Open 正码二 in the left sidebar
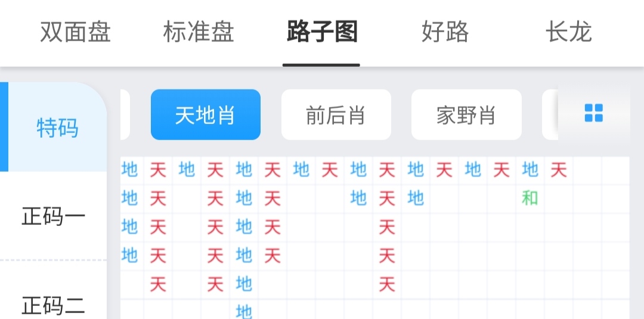Viewport: 644px width, 319px height. pyautogui.click(x=54, y=305)
